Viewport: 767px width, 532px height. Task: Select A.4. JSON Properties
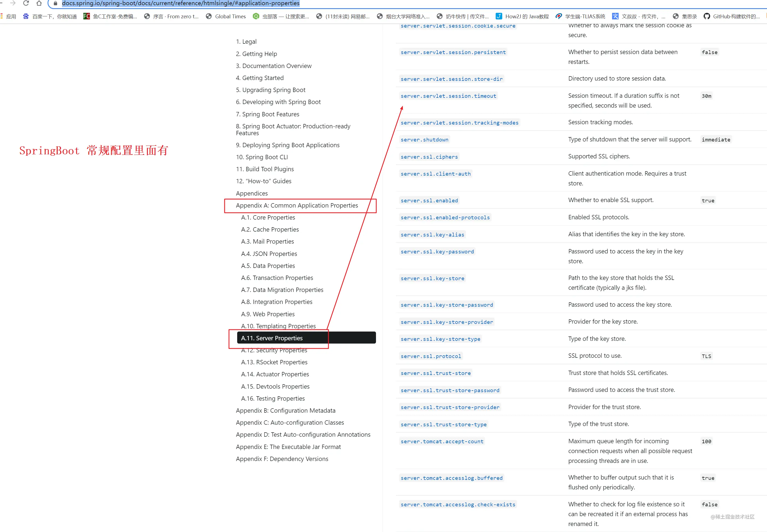pos(269,254)
